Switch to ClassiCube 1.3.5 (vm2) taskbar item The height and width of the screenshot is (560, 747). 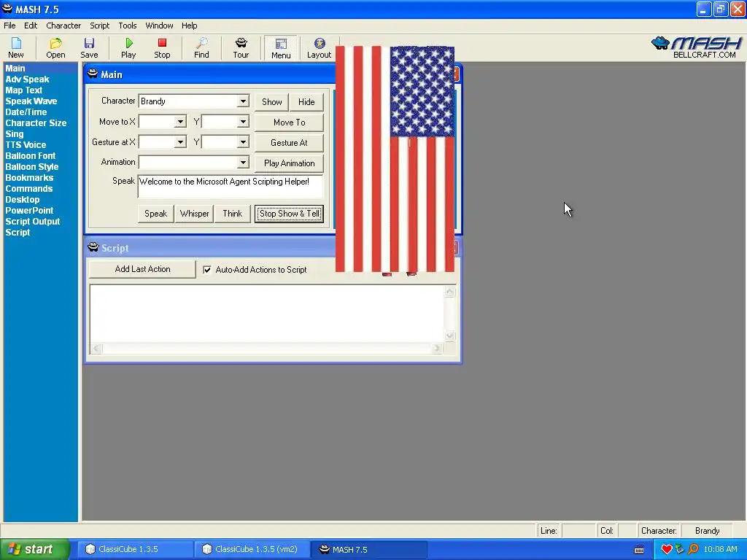point(252,550)
